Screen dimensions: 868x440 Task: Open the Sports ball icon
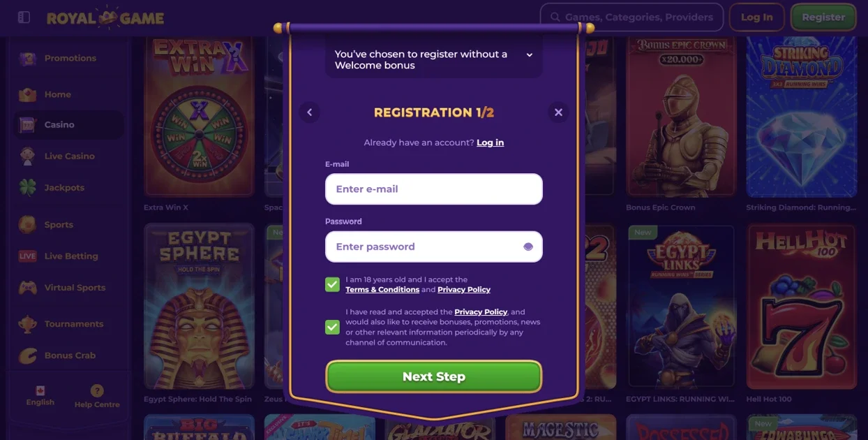27,225
